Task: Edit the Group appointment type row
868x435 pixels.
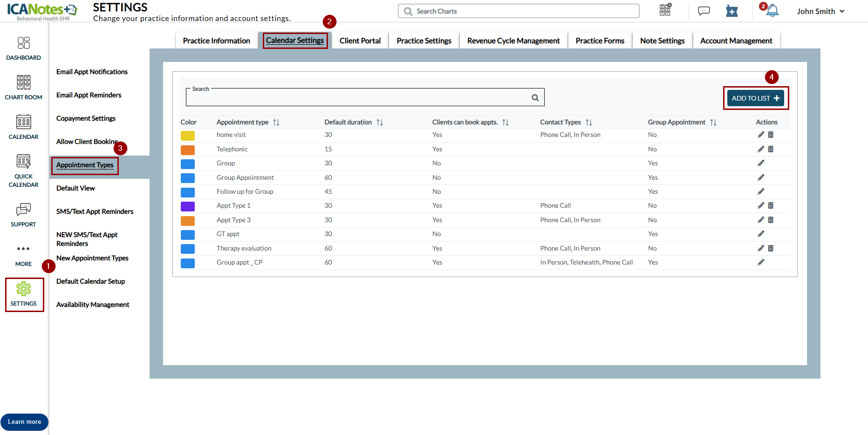Action: 761,163
